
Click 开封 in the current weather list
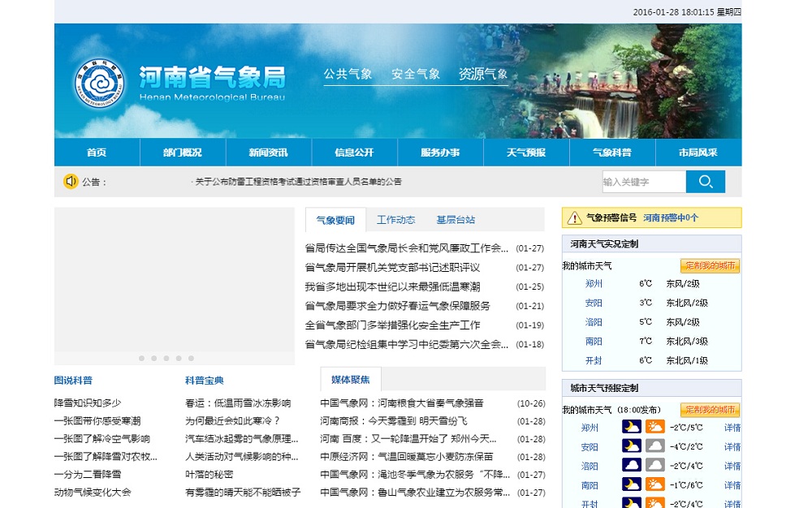[594, 360]
